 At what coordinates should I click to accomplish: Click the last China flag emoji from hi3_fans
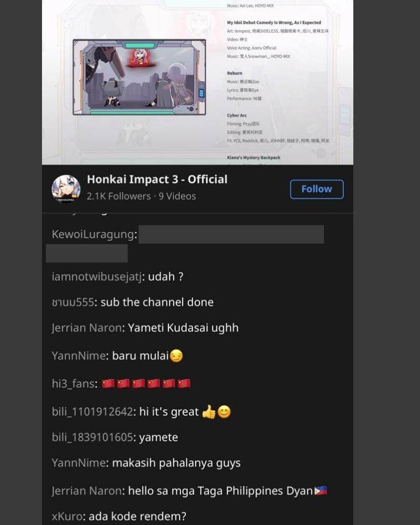click(x=184, y=383)
